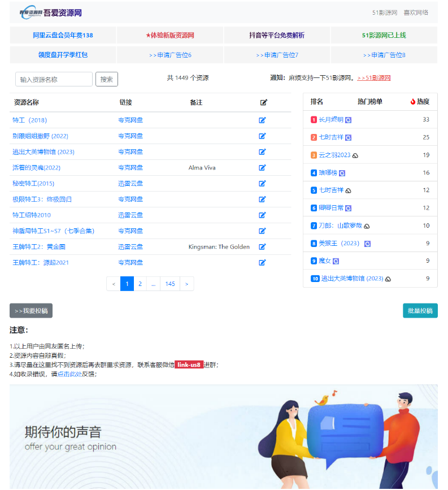448x490 pixels.
Task: Click the edit icon for 王牌特工2：黄金圈
Action: coord(262,247)
